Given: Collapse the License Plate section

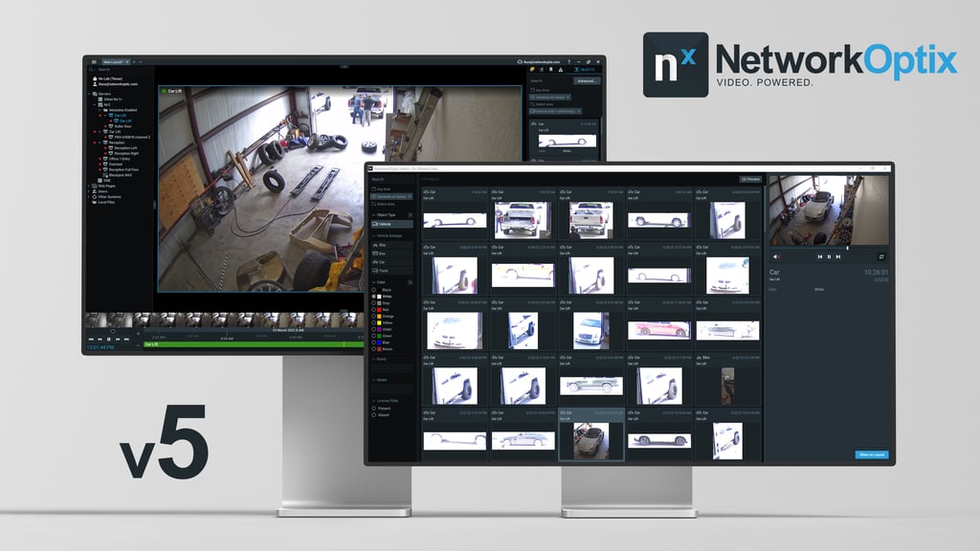Looking at the screenshot, I should (374, 401).
